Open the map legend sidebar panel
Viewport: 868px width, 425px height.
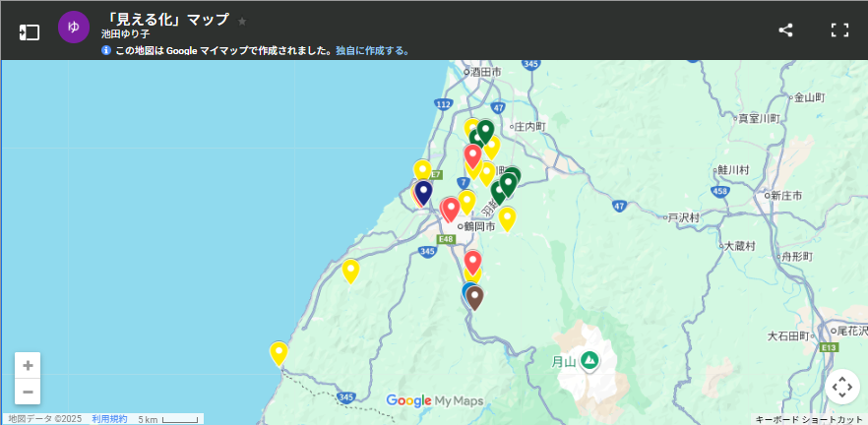tap(29, 30)
